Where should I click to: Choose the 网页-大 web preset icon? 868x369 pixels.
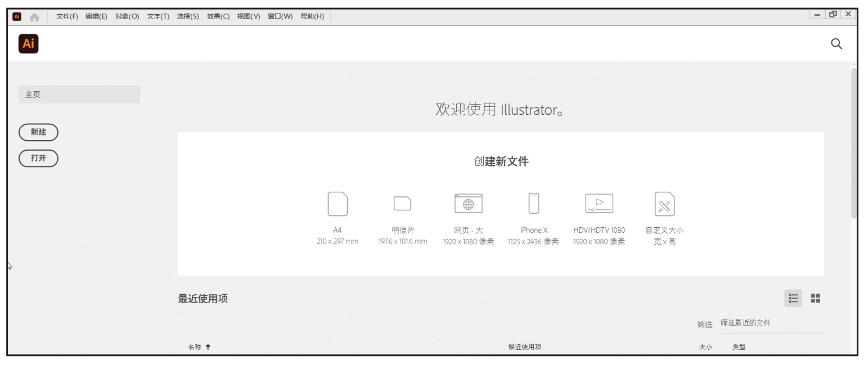(x=468, y=204)
